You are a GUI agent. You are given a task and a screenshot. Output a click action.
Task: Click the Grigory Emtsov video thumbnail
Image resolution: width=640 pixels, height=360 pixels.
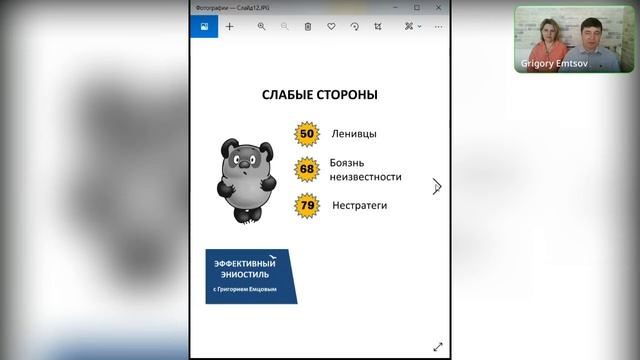(574, 40)
